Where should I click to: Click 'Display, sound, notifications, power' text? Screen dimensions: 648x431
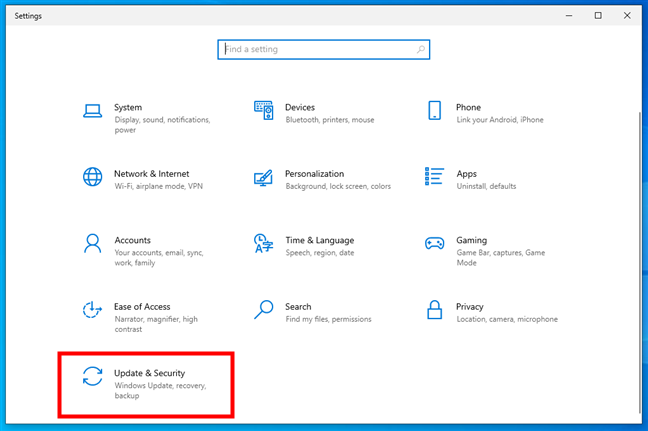pyautogui.click(x=162, y=125)
